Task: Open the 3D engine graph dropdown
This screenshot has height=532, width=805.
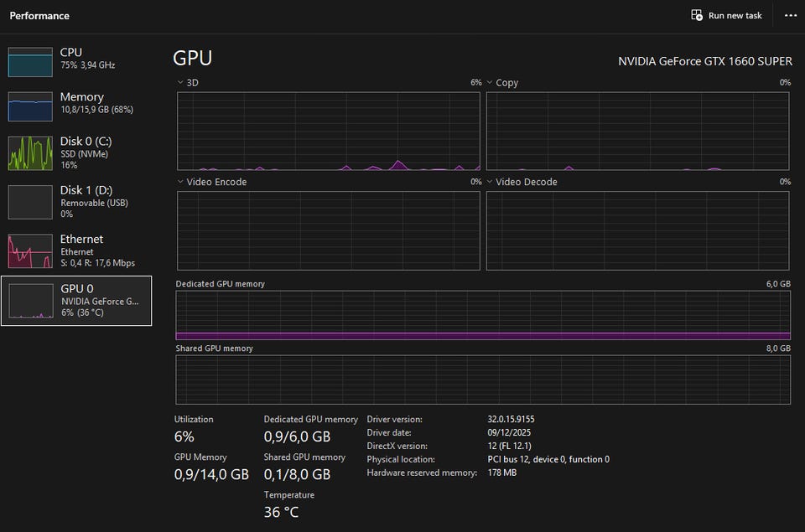Action: (180, 82)
